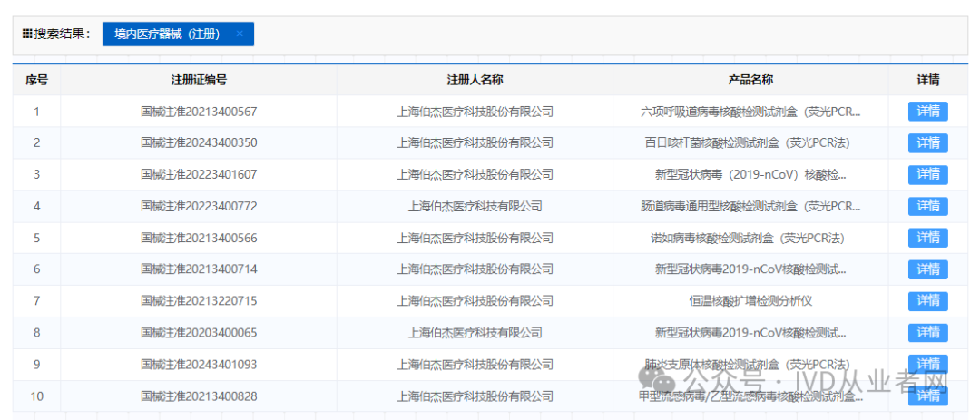This screenshot has height=420, width=980.
Task: Select cell 国械注准20223400772
Action: [x=199, y=206]
